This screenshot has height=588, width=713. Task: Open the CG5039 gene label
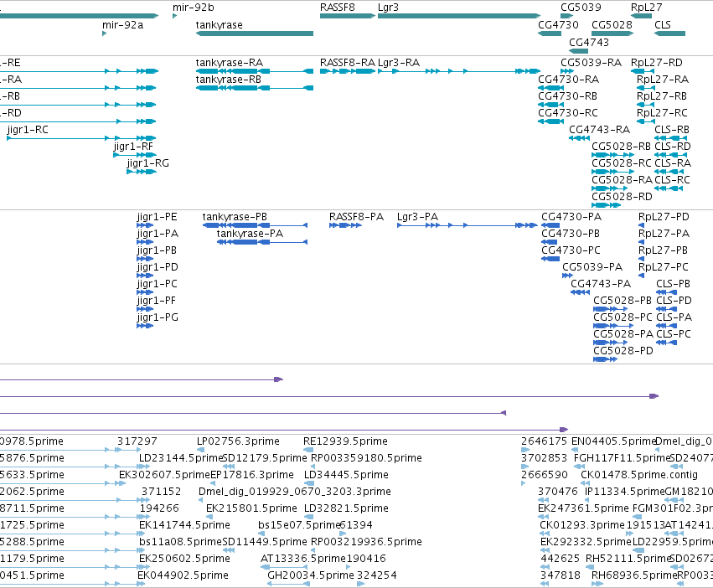tap(581, 8)
